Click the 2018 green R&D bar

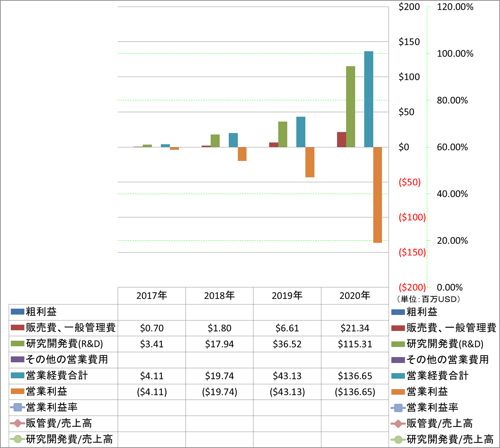[x=215, y=141]
